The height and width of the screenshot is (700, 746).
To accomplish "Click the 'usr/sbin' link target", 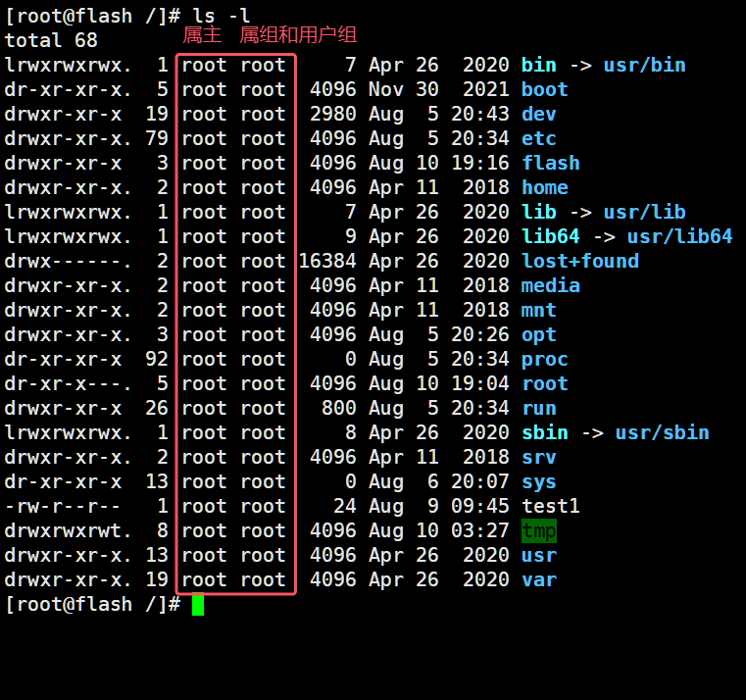I will pos(663,433).
